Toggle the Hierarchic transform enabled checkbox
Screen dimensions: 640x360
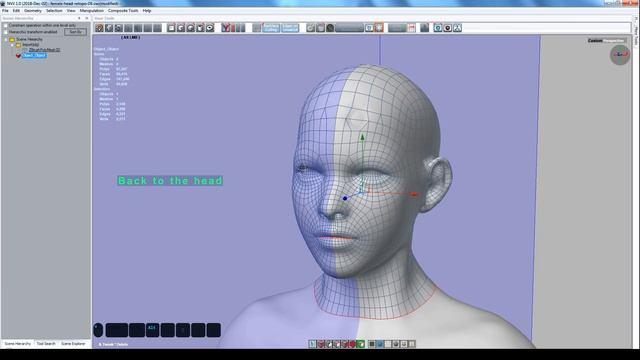pyautogui.click(x=6, y=32)
